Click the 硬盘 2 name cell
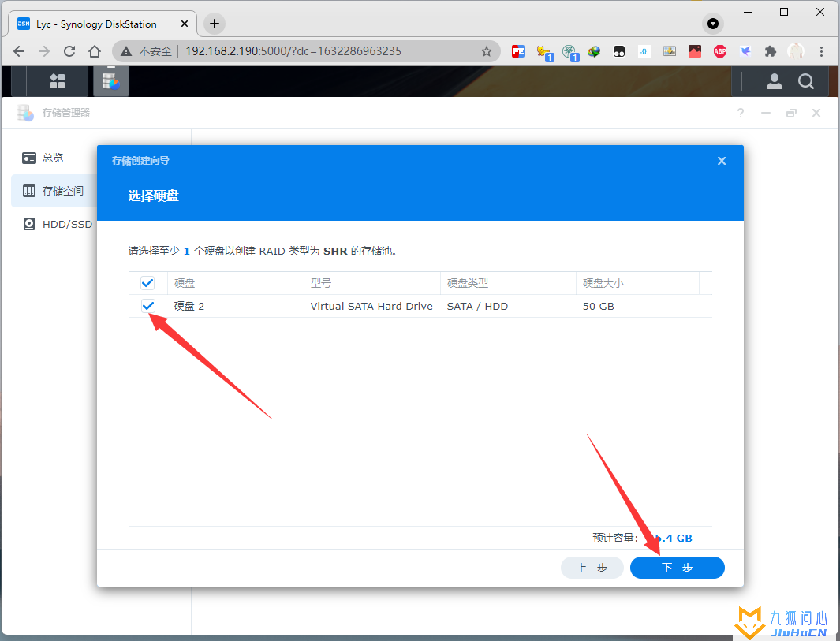 pos(189,307)
